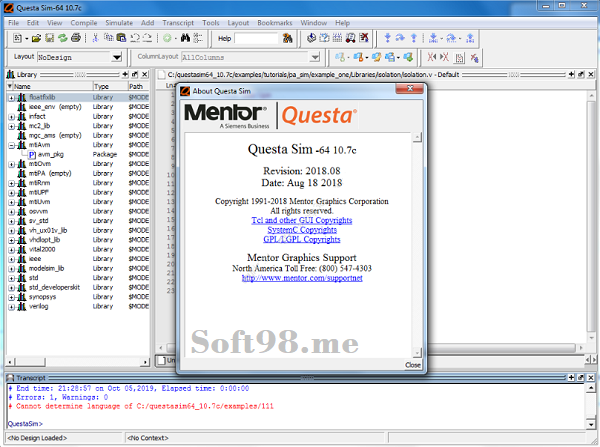Undock the Library pane
Viewport: 600px width, 447px height.
(x=135, y=74)
